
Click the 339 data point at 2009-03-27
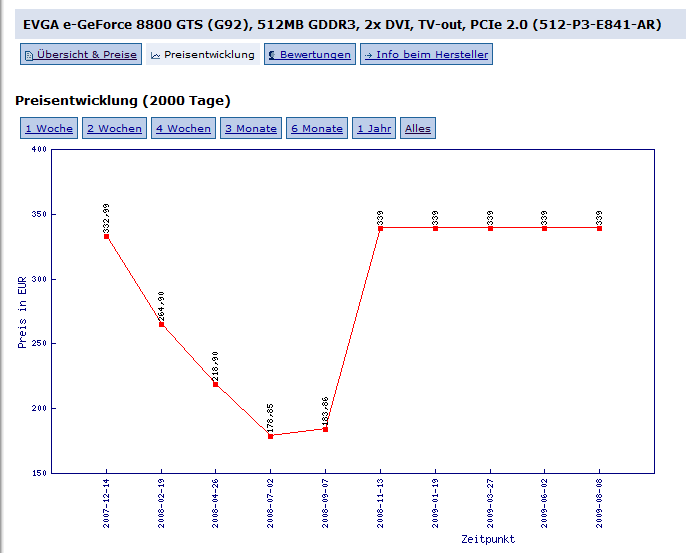490,228
